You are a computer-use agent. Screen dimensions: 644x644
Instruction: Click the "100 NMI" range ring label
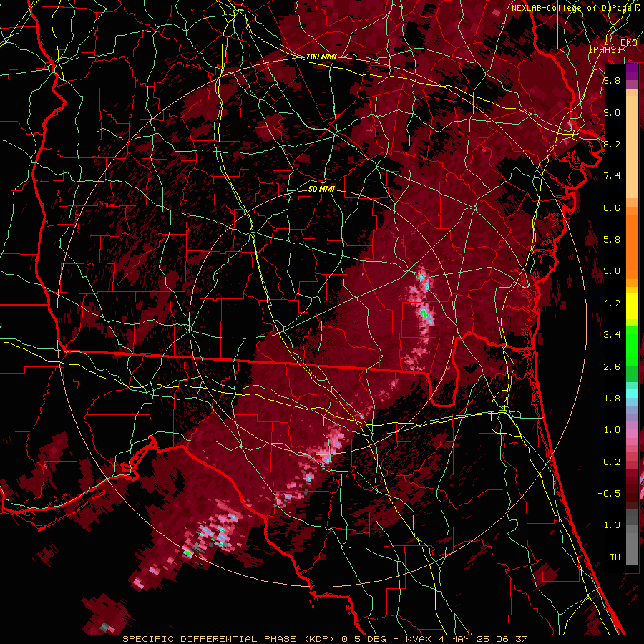(321, 57)
